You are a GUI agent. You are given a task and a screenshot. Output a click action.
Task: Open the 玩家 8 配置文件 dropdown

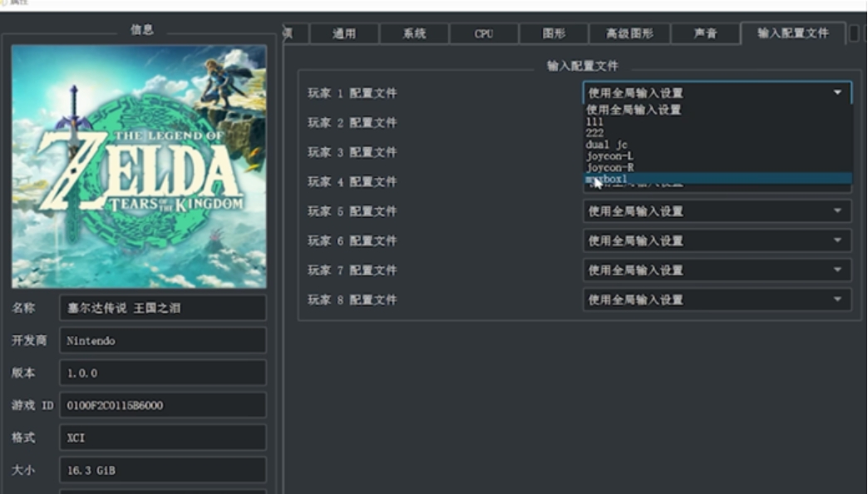click(717, 299)
